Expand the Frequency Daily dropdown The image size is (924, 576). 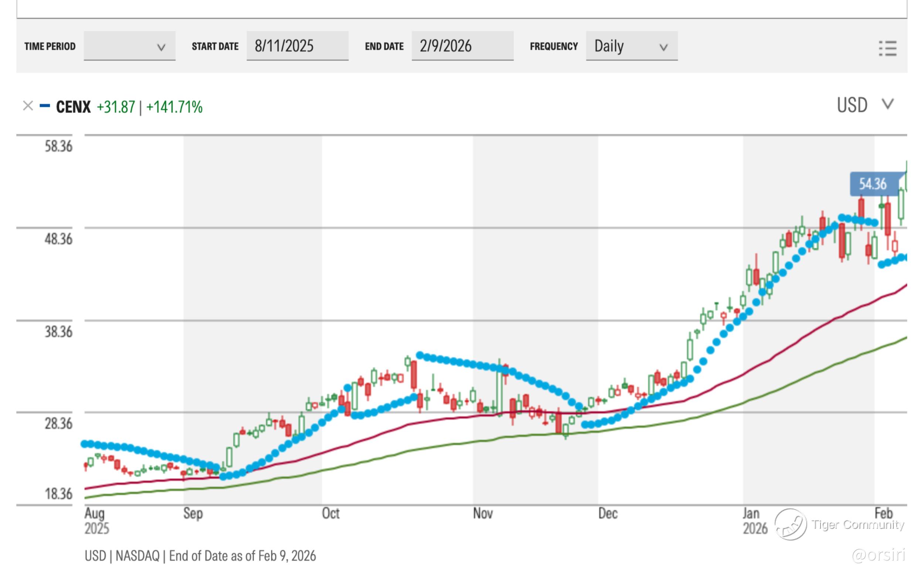coord(632,46)
